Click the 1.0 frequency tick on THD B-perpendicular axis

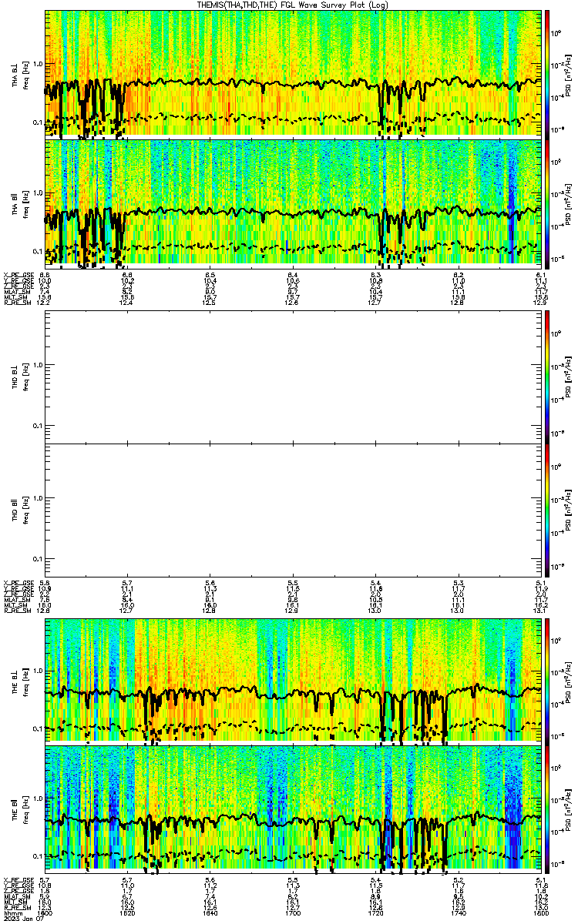click(x=37, y=365)
